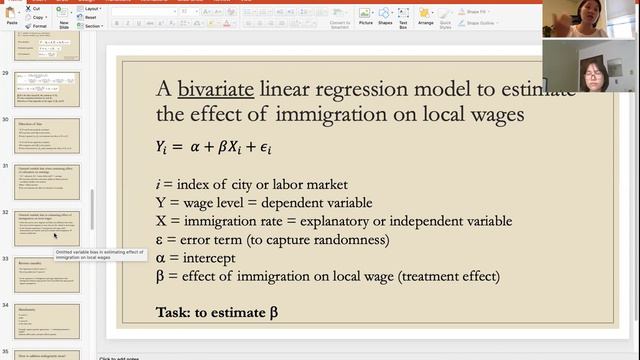Click the Format painter icon
Screen dimensions: 640x360
(28, 26)
